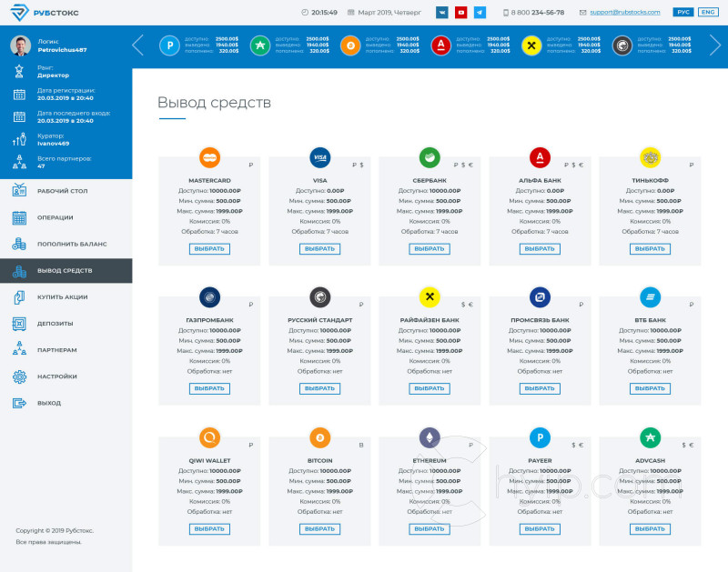Open Купить акции section
The image size is (728, 572).
(x=66, y=296)
